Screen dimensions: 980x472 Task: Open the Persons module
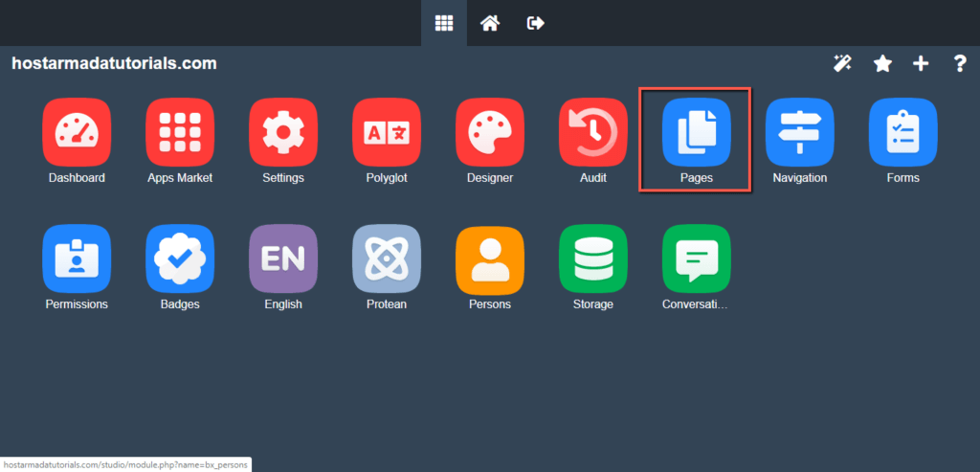[490, 258]
